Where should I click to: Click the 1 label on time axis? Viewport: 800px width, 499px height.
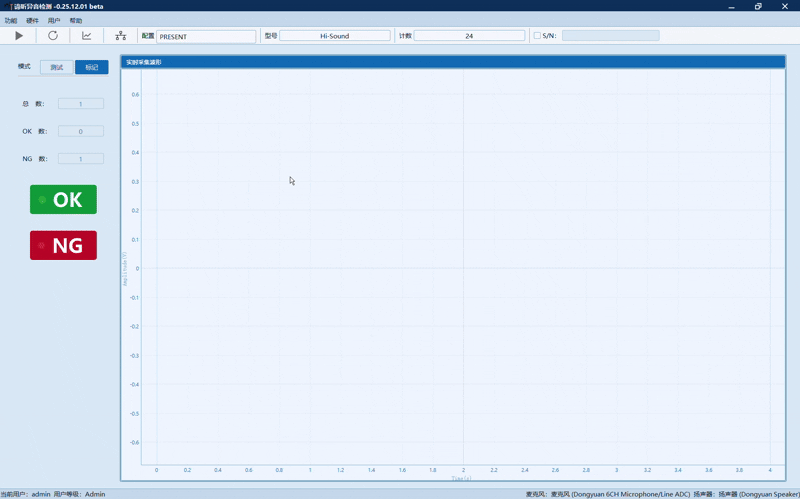coord(310,470)
